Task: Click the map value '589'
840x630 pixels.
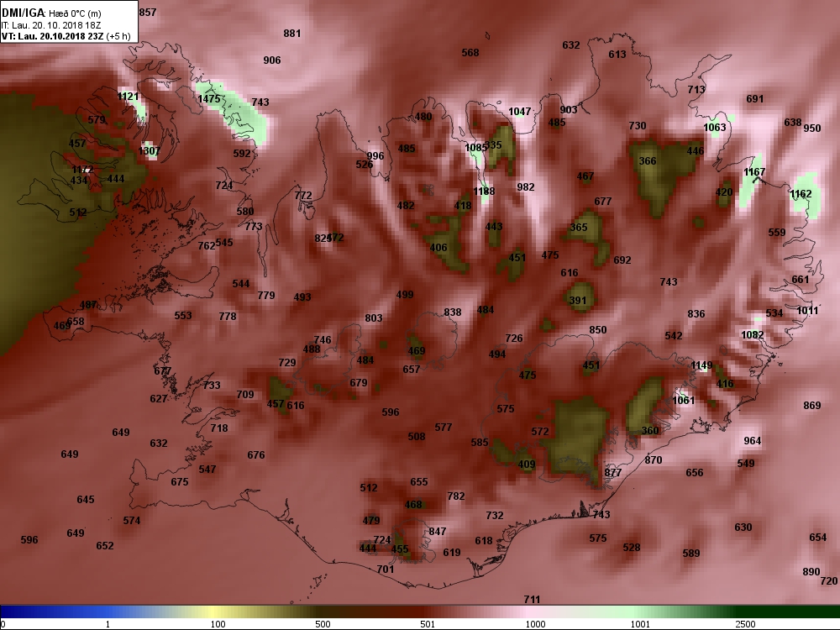Action: click(691, 554)
